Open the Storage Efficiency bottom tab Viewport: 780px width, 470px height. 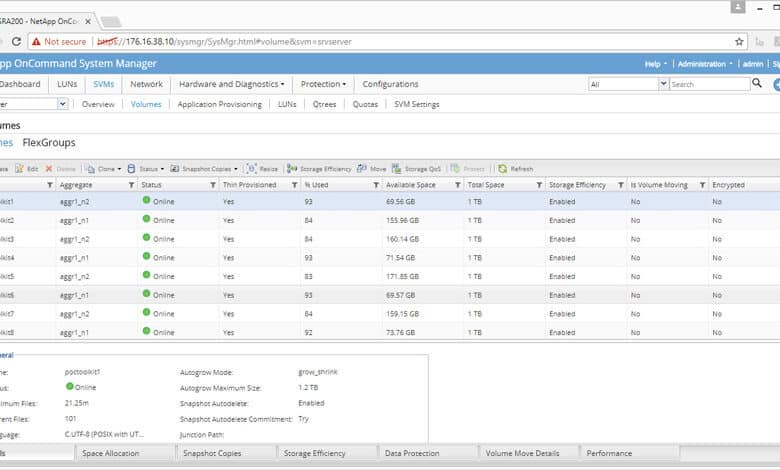click(327, 453)
